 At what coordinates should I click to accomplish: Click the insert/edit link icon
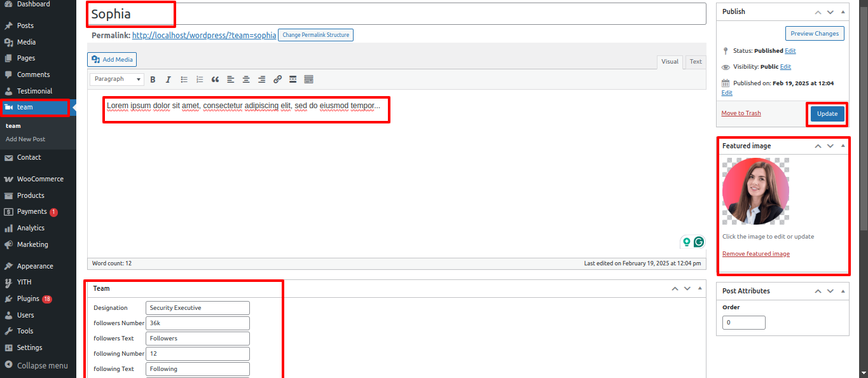[277, 80]
